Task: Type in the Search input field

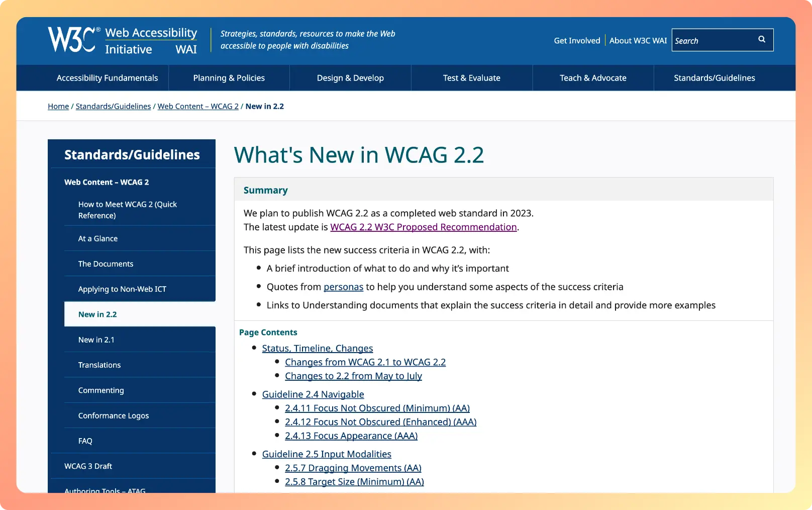Action: 713,41
